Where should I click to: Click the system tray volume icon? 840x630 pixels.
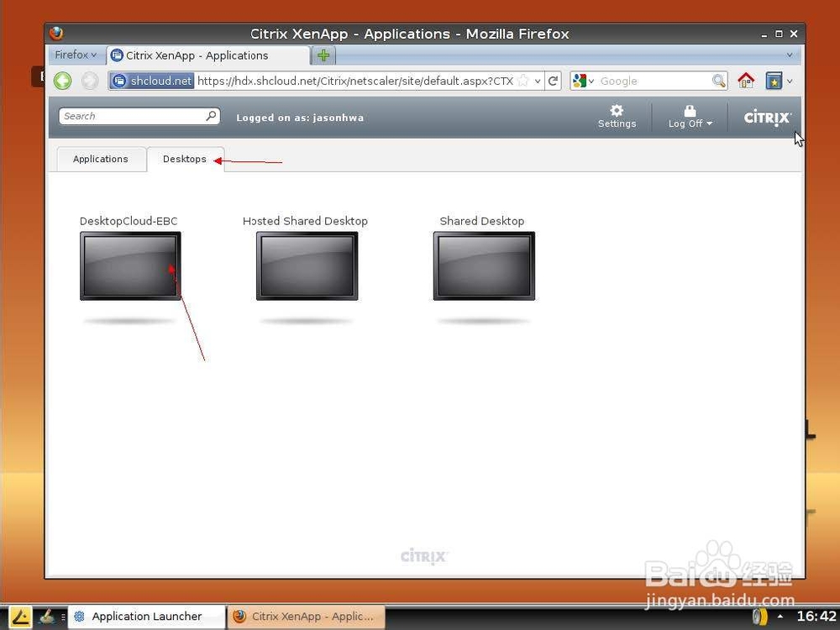(x=760, y=617)
